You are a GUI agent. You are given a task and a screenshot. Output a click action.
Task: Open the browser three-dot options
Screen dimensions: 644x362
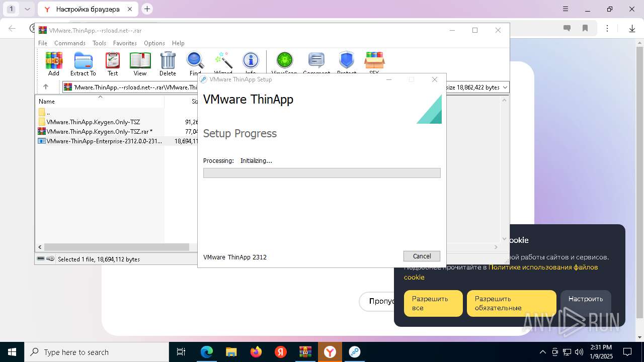607,29
